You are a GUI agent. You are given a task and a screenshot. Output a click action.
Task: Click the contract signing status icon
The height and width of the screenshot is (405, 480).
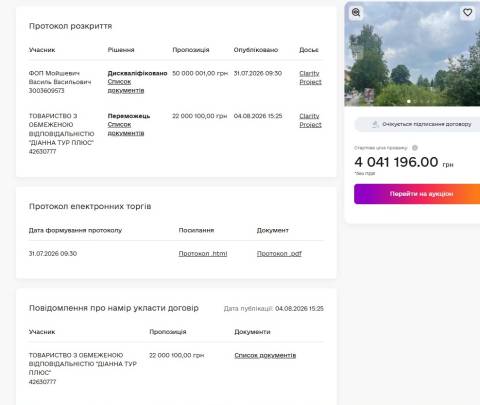[x=375, y=124]
